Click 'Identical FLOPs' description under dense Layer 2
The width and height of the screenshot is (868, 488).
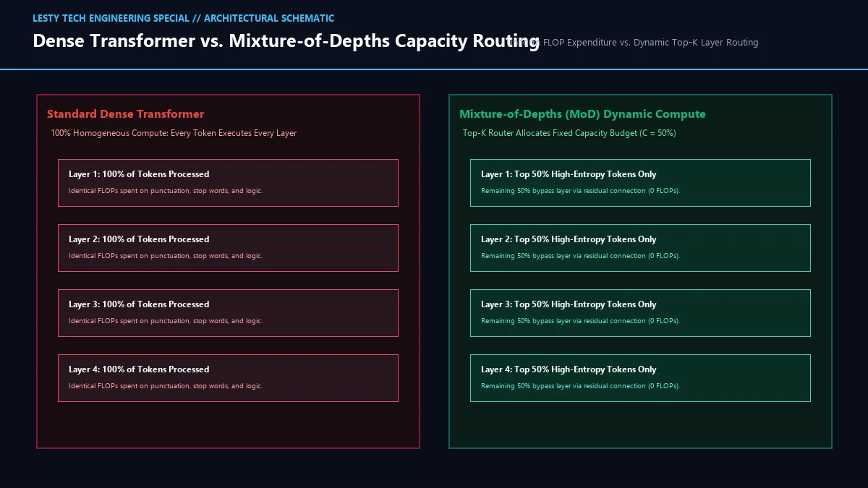click(x=166, y=256)
